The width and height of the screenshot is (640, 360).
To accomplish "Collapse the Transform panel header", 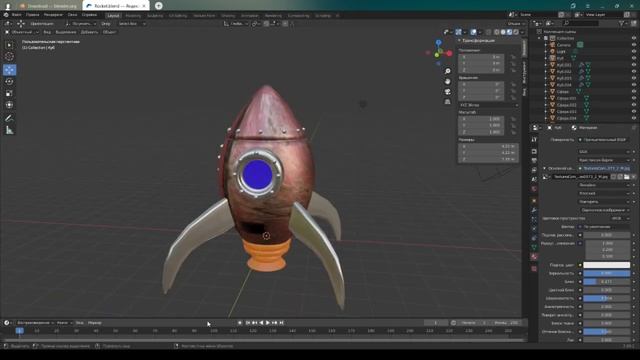I will coord(477,40).
